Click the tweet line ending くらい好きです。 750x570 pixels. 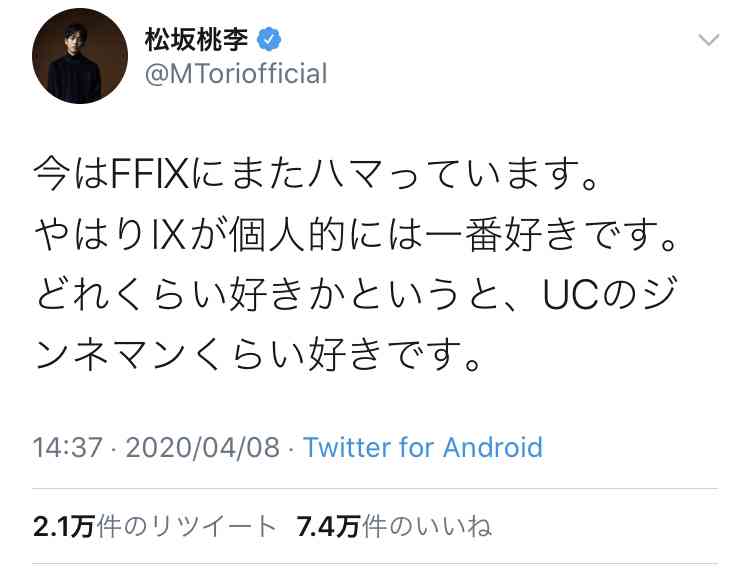coord(257,354)
